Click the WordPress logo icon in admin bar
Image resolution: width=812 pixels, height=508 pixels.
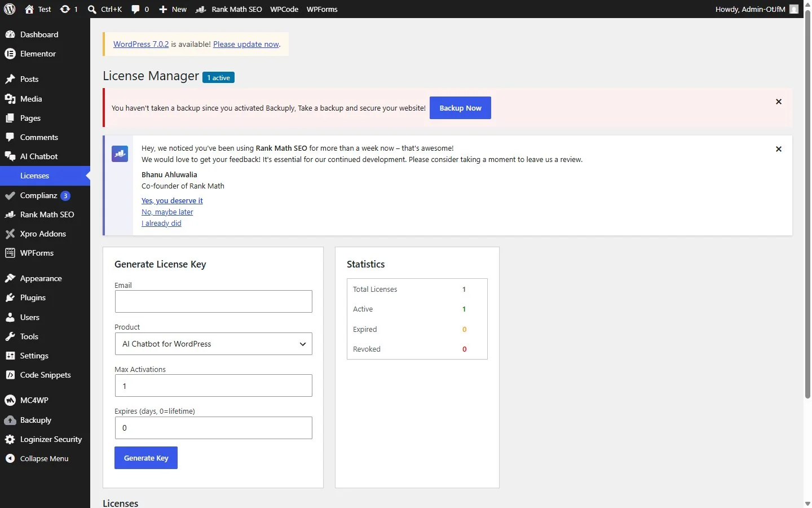(10, 9)
